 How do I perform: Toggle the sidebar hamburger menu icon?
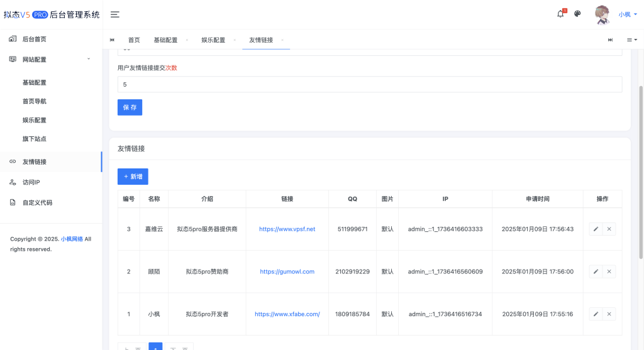coord(115,14)
